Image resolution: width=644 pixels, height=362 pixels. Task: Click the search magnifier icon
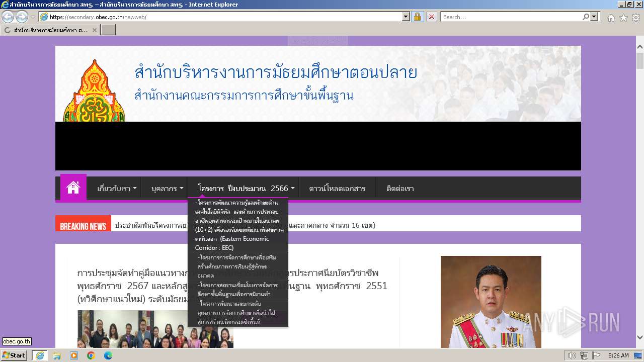586,17
